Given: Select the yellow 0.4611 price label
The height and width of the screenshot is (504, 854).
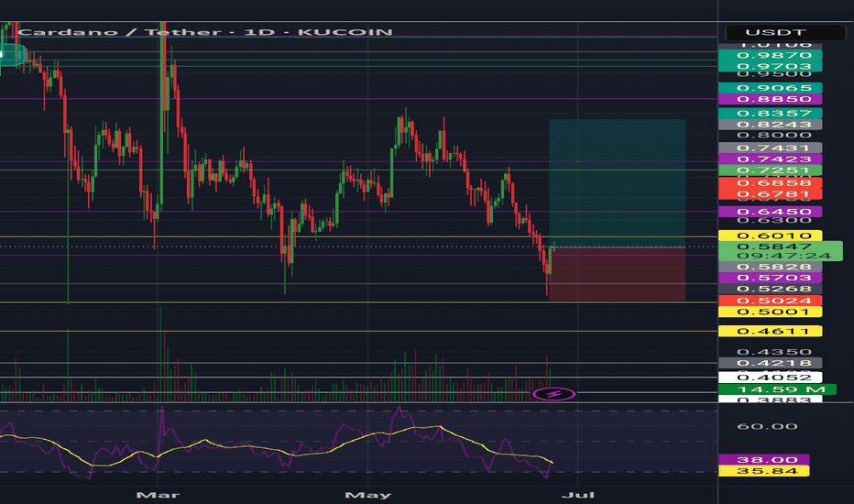Looking at the screenshot, I should click(x=770, y=332).
